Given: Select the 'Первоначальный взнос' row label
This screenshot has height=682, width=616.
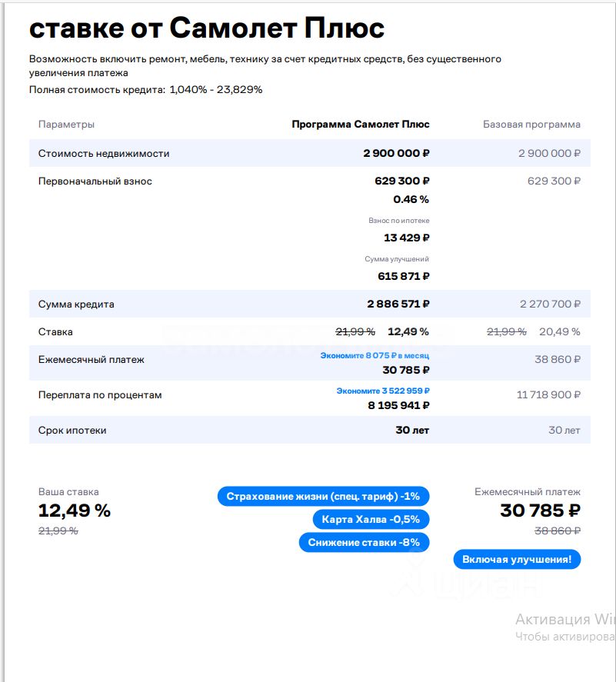Looking at the screenshot, I should point(95,181).
